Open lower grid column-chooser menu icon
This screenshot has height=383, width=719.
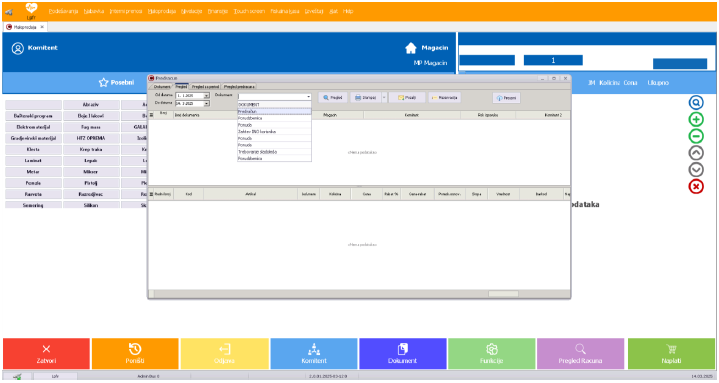click(x=151, y=194)
